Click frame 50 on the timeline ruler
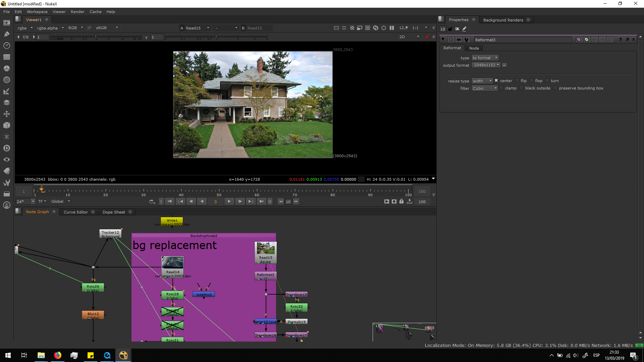The width and height of the screenshot is (644, 362). click(219, 191)
